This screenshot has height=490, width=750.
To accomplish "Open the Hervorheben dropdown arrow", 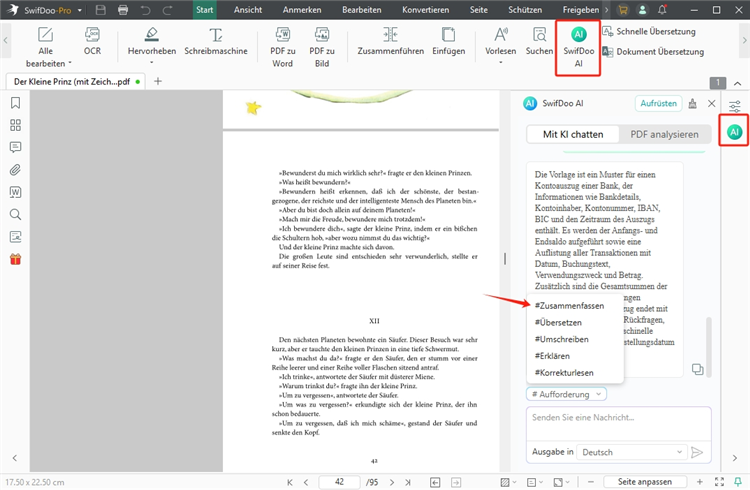I will click(152, 63).
